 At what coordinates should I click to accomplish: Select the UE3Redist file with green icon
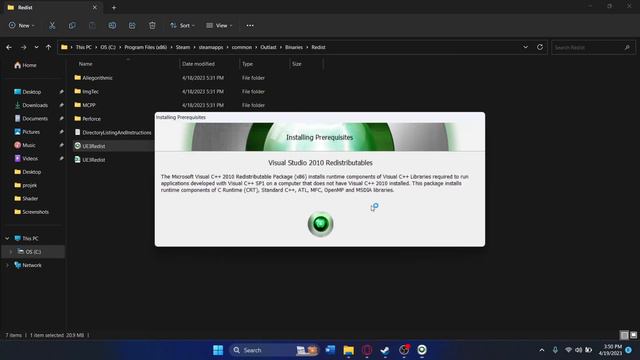(90, 146)
